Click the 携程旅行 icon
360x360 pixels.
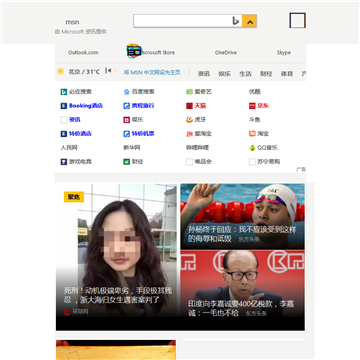(x=126, y=106)
